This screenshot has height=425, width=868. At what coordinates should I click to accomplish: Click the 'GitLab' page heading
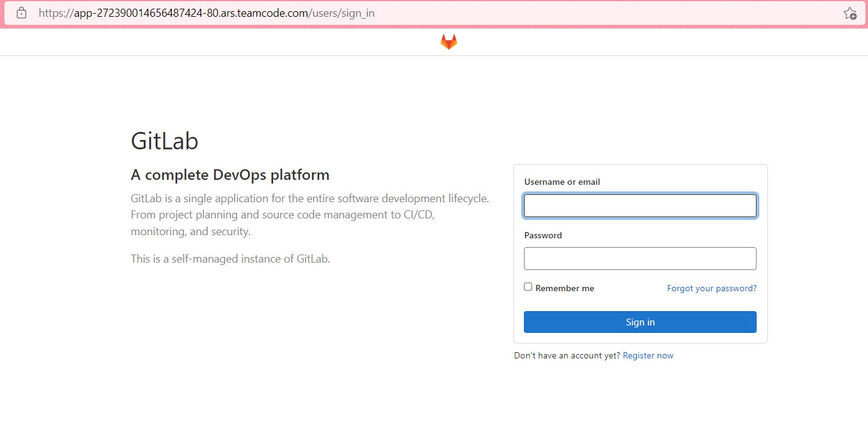pos(164,141)
